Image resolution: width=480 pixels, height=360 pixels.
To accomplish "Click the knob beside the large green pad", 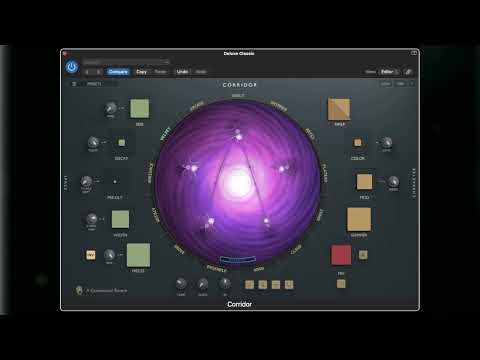I will 109,255.
